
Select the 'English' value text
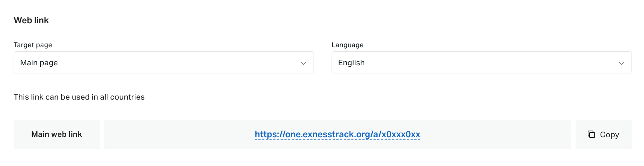[351, 63]
